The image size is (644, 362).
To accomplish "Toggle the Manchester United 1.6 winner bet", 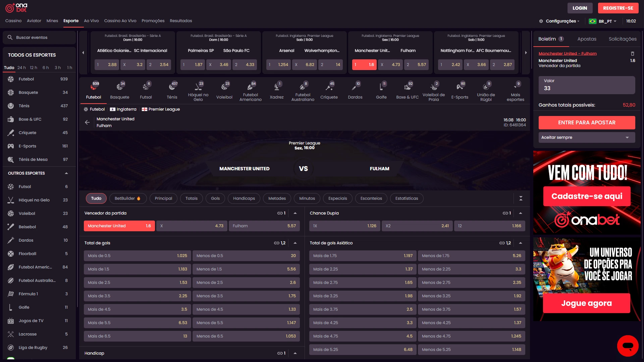I will [x=119, y=226].
